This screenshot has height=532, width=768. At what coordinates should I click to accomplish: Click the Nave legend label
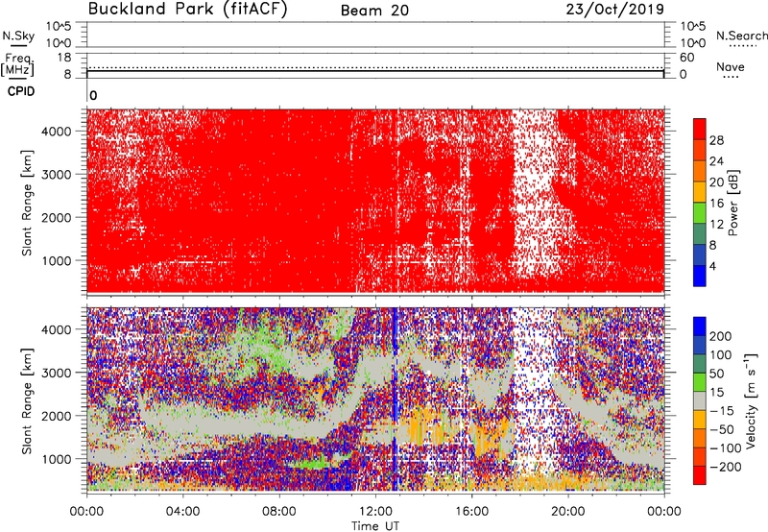(731, 67)
